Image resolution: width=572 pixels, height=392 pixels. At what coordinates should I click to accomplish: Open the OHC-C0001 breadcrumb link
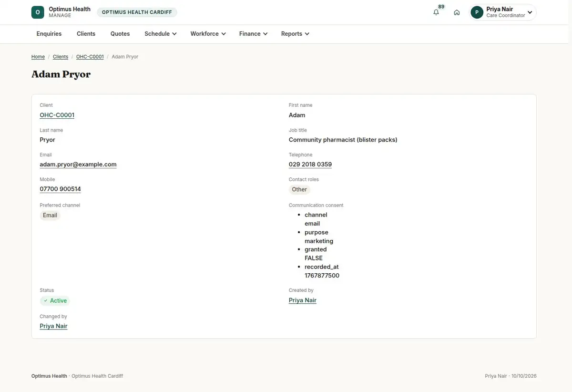[90, 57]
